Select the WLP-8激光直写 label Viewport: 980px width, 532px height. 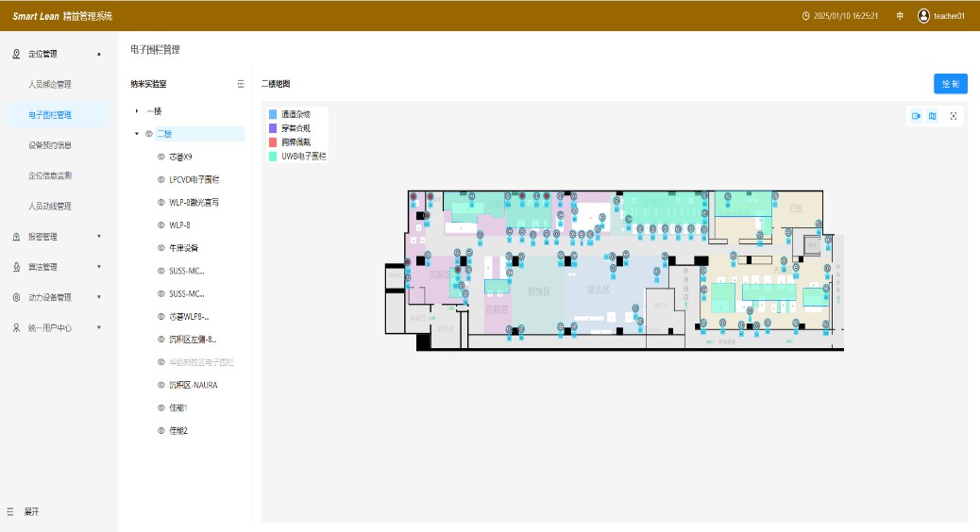194,202
